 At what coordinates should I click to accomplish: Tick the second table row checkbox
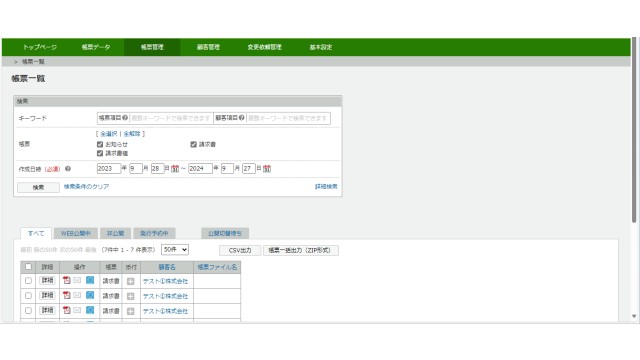tap(28, 296)
